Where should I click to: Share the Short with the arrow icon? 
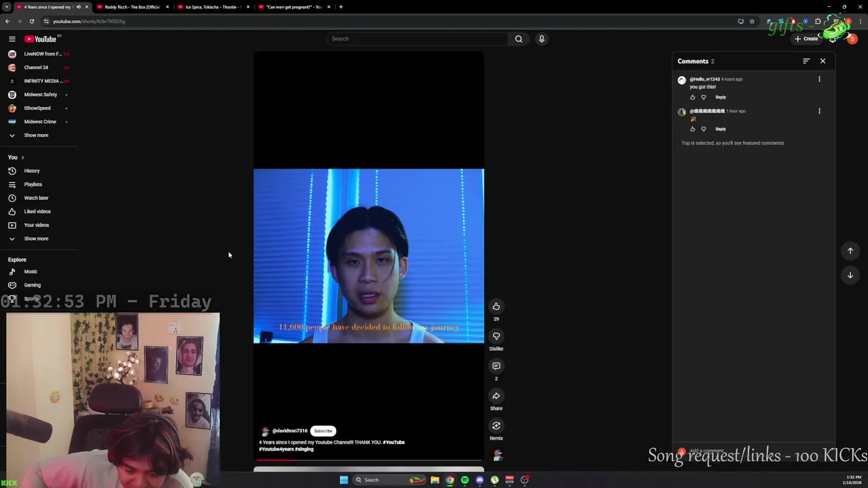[x=496, y=396]
